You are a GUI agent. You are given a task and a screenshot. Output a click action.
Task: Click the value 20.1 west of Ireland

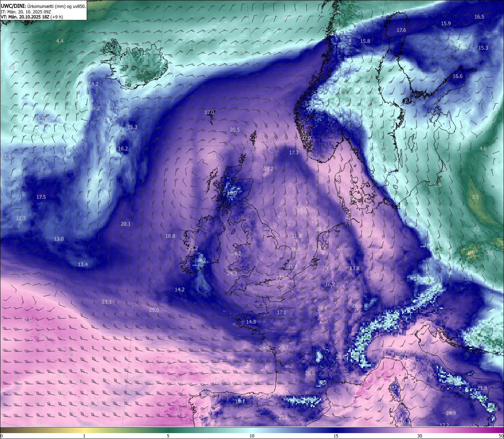click(126, 224)
